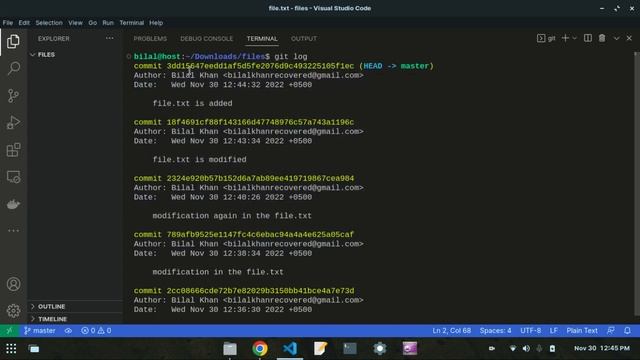Click Ln 2, Col 68 position indicator
Viewport: 640px width, 360px height.
pos(451,331)
